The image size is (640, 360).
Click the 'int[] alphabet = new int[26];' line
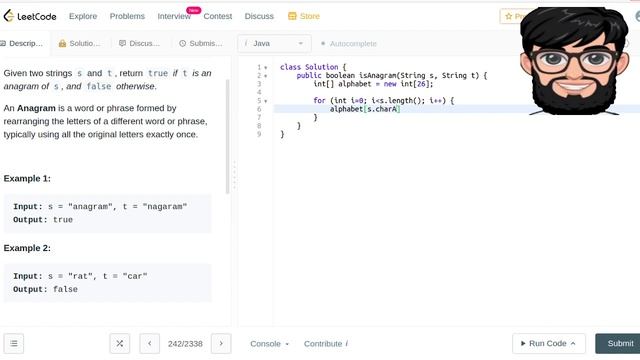pyautogui.click(x=373, y=84)
